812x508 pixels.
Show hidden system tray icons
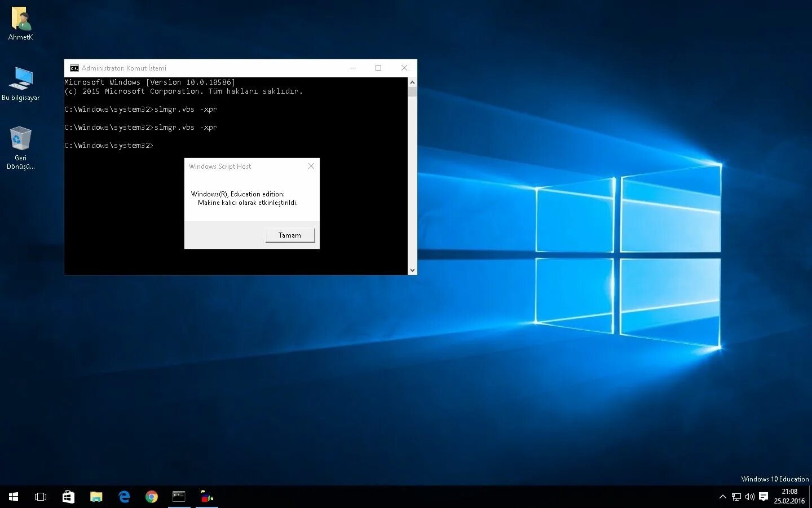tap(723, 497)
